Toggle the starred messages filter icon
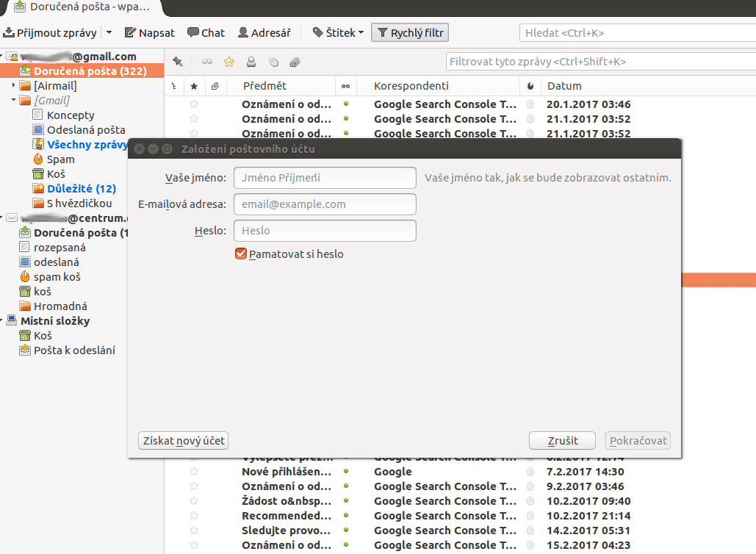Screen dimensions: 756x554 (228, 62)
